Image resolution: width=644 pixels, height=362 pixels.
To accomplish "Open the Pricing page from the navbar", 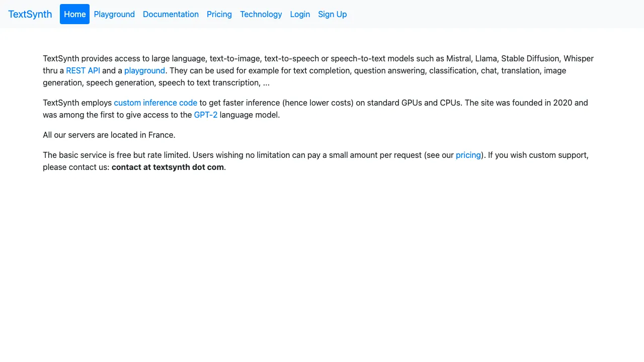I will pos(219,14).
